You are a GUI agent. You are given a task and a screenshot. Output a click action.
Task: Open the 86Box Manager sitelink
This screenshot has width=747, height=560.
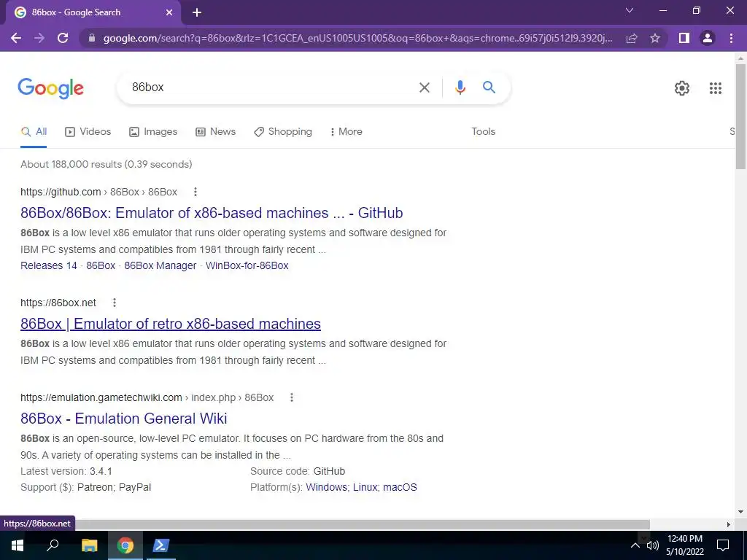coord(160,265)
